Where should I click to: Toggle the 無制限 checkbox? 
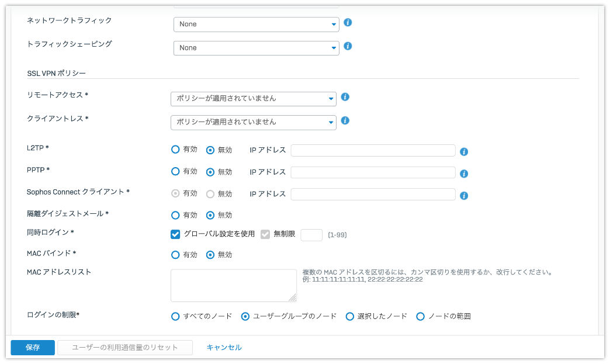pos(265,234)
